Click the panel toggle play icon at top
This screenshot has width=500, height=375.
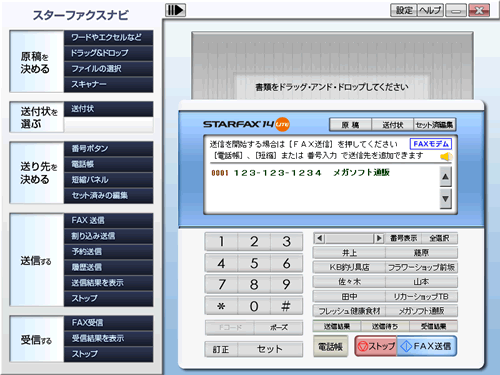175,10
